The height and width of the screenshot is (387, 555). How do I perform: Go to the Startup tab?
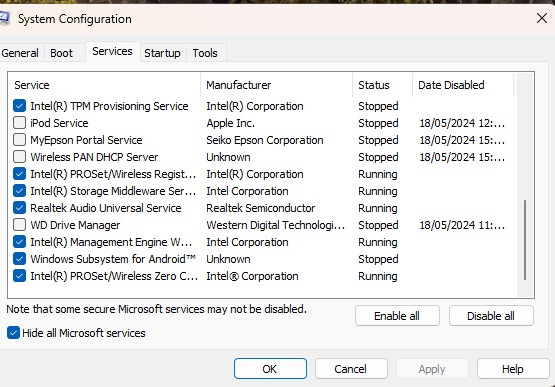(x=162, y=53)
